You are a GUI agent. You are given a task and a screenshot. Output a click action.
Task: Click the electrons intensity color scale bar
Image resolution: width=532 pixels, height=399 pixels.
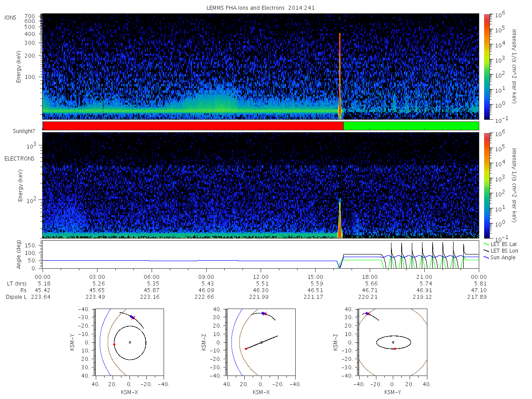[486, 185]
